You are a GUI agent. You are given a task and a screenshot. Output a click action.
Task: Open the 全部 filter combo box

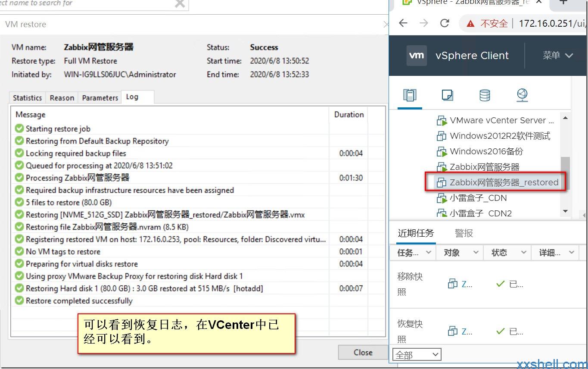point(417,355)
